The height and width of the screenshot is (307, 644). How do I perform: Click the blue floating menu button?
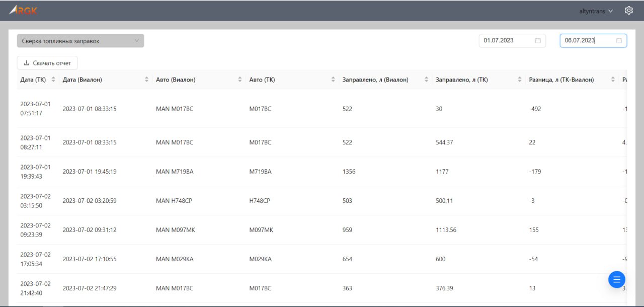(617, 279)
